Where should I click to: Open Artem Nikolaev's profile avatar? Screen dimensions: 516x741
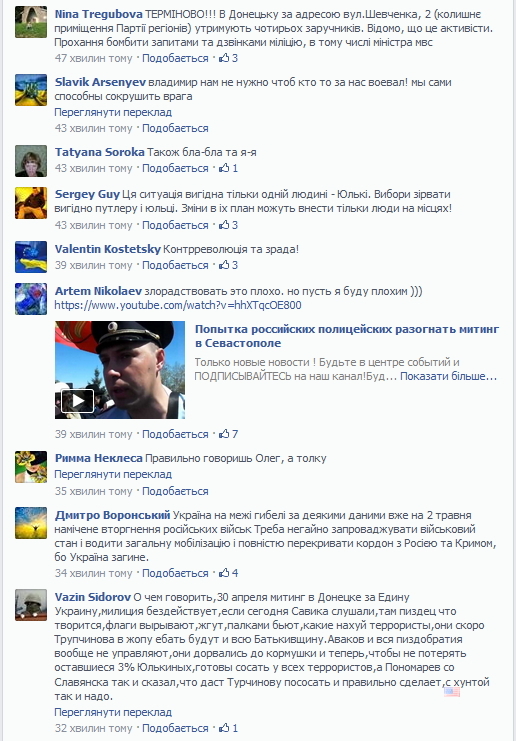click(31, 299)
